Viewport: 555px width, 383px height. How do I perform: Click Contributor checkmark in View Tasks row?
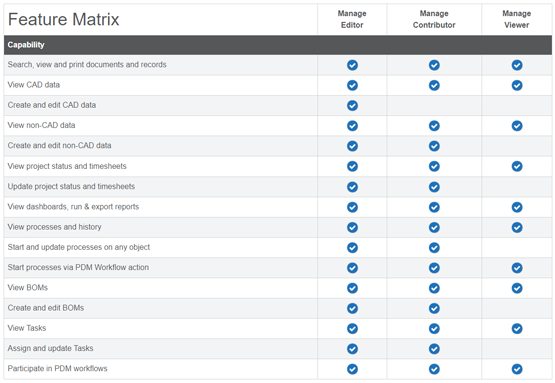click(x=434, y=328)
